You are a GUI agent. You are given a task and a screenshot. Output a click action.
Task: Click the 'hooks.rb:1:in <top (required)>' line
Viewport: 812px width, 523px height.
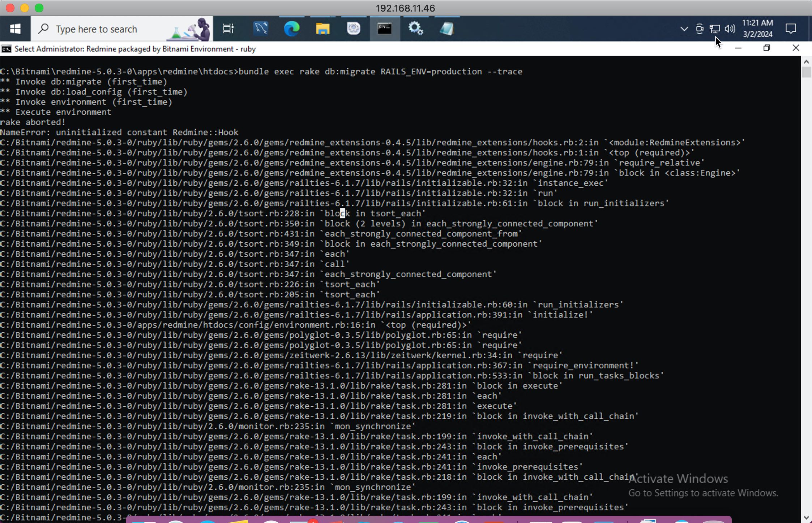click(347, 152)
